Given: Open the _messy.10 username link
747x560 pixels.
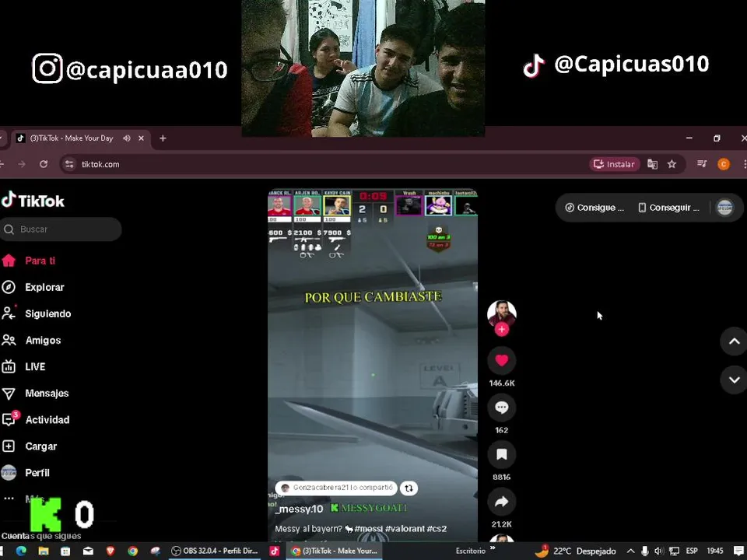Looking at the screenshot, I should [299, 509].
